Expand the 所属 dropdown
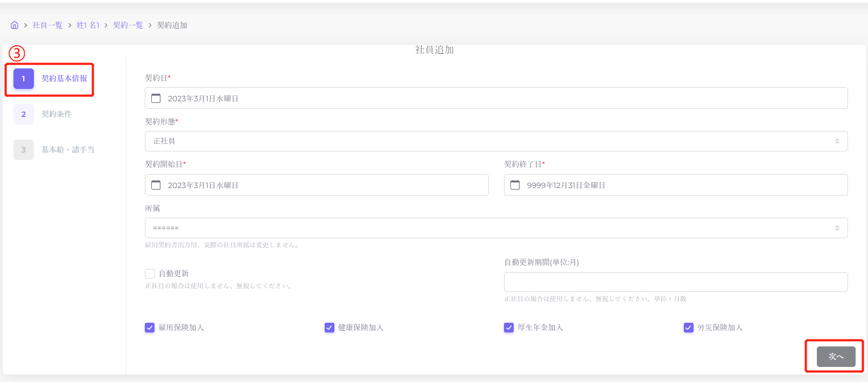 (496, 228)
